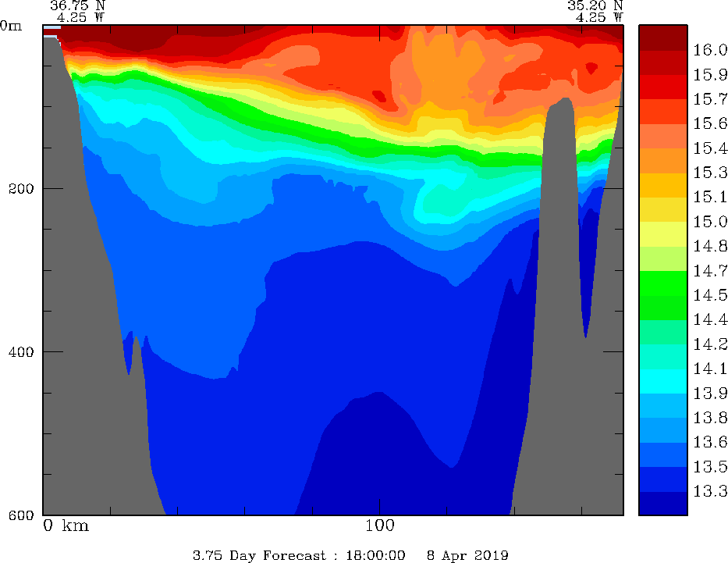Click the 35.20 N latitude label
Viewport: 728px width, 563px height.
click(x=595, y=5)
